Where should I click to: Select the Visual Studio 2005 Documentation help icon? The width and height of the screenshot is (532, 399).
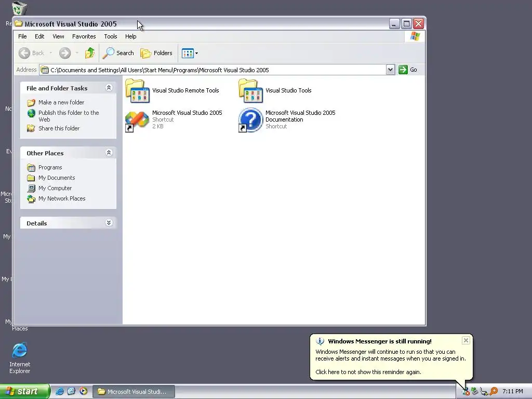click(x=251, y=120)
